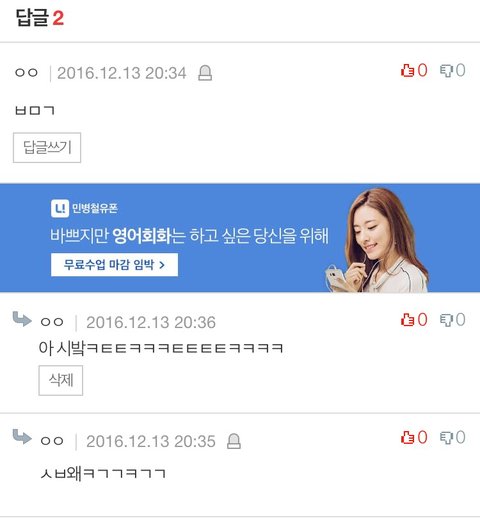Click the ㅇㅇ username on the 20:36 reply
The width and height of the screenshot is (480, 518).
click(52, 322)
